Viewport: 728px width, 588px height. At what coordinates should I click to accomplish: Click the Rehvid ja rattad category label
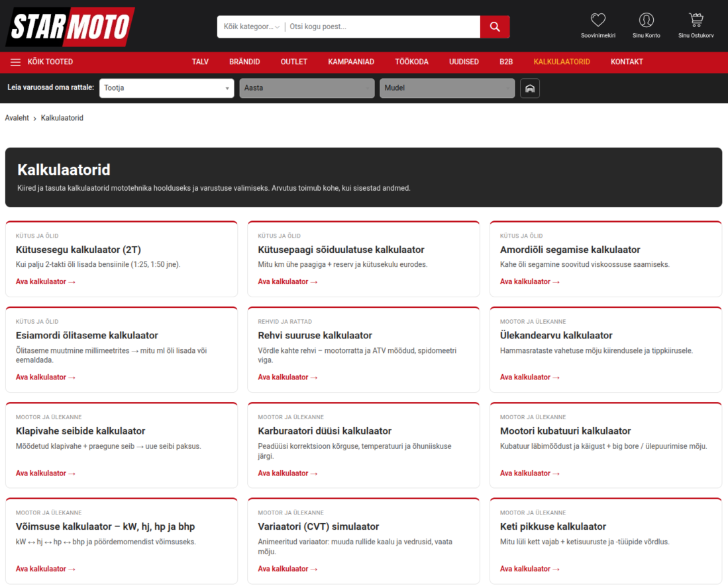(x=285, y=322)
